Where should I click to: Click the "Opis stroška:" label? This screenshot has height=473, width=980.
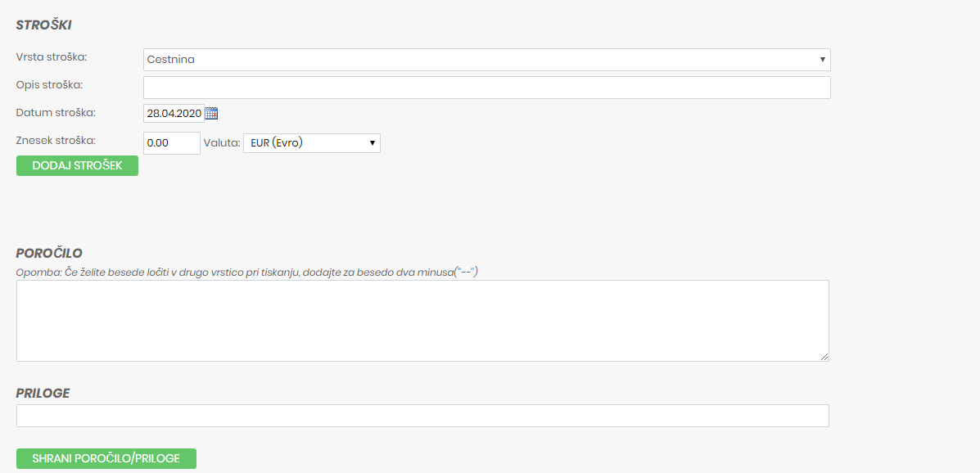click(x=50, y=84)
